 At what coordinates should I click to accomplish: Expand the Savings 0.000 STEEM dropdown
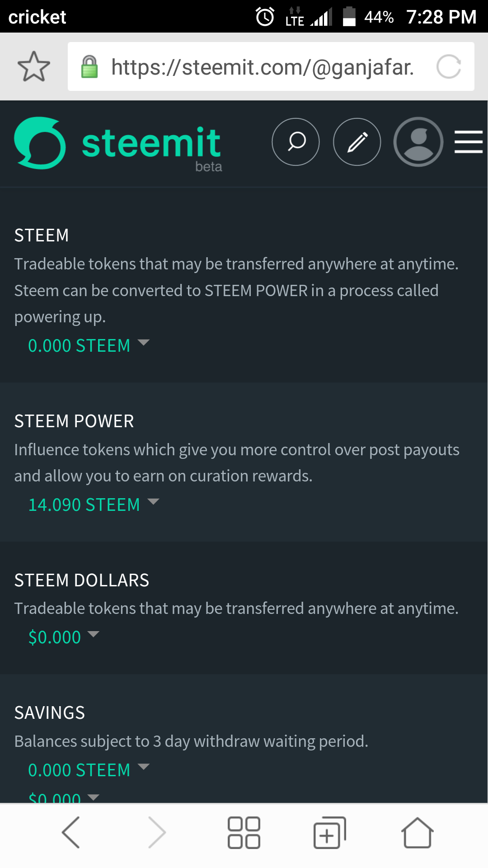pos(89,770)
